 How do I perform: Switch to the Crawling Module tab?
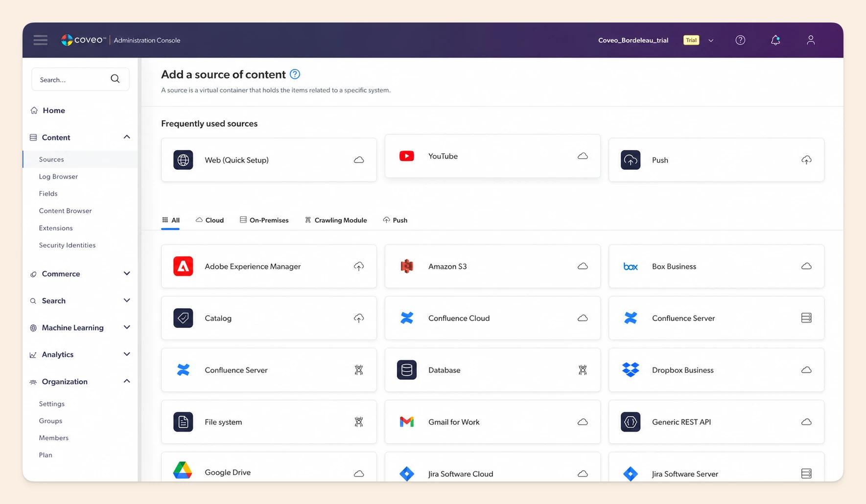[336, 220]
